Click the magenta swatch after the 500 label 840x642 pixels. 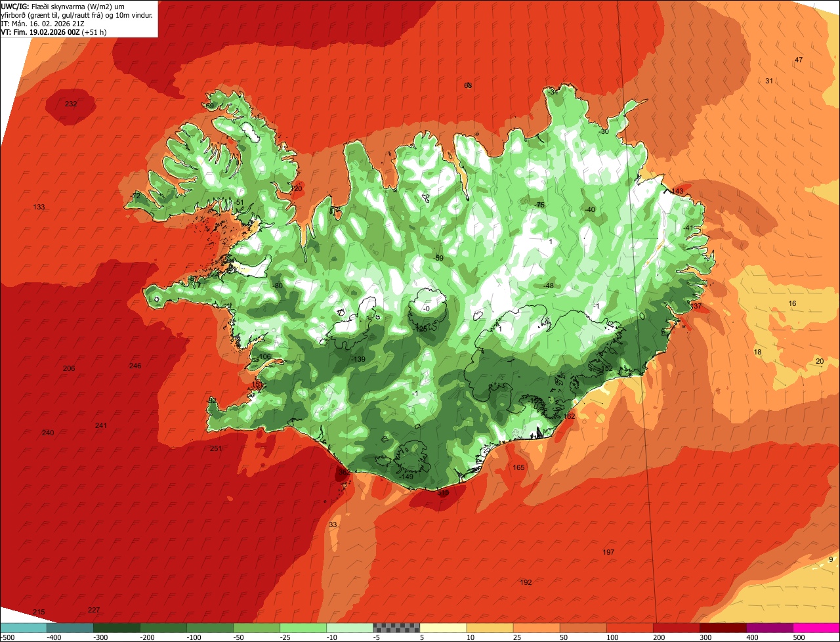point(816,628)
